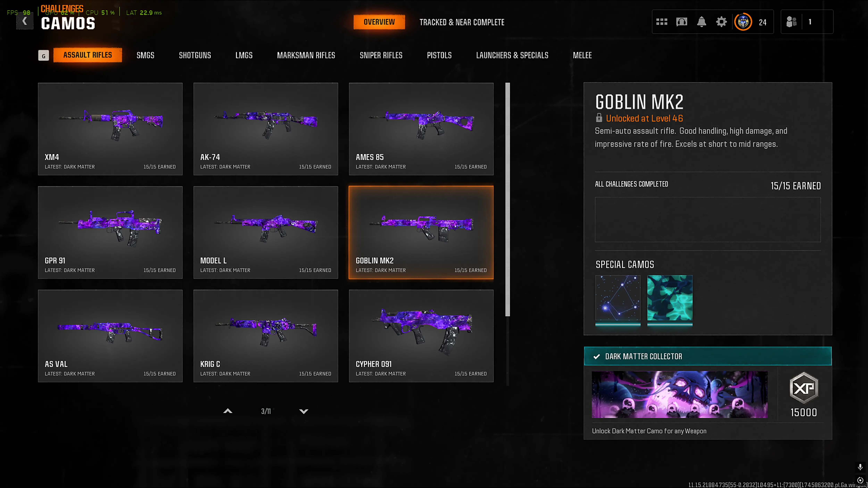
Task: Switch to the SMGs category tab
Action: pyautogui.click(x=145, y=55)
